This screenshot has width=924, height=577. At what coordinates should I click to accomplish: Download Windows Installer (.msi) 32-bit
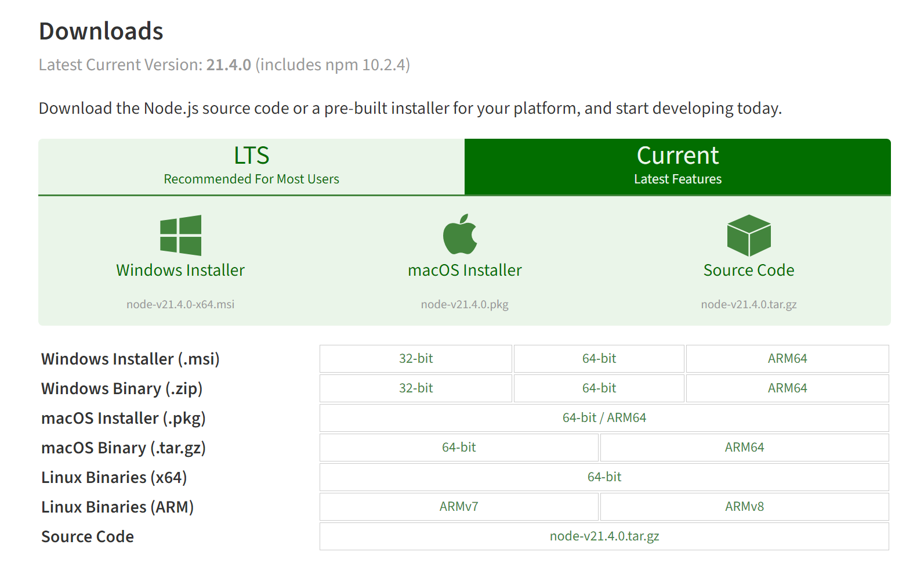(x=416, y=359)
